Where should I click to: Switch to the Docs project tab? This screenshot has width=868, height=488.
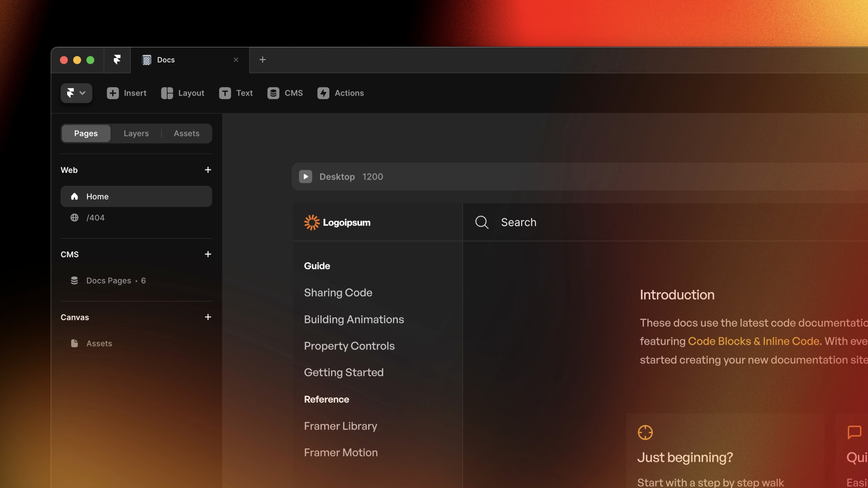click(x=190, y=60)
